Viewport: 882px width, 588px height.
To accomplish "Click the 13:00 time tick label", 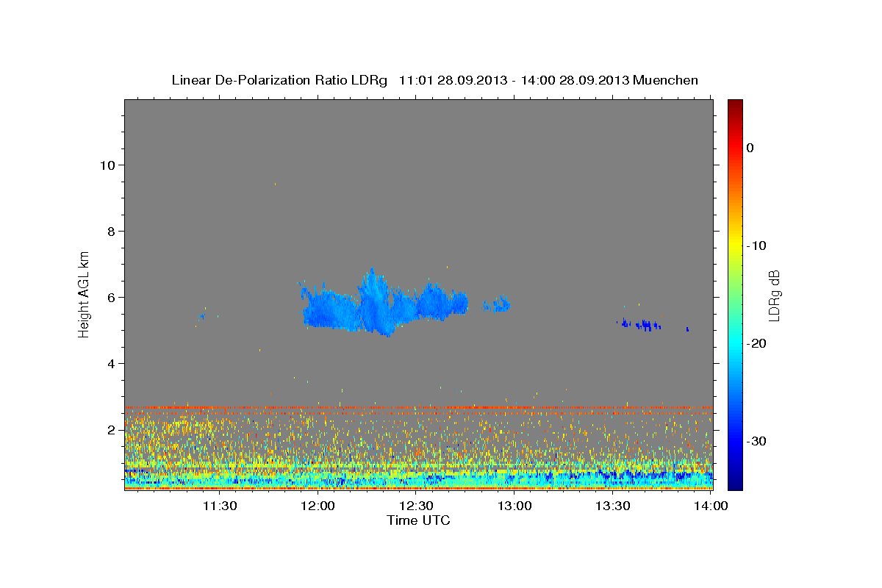I will click(x=514, y=506).
